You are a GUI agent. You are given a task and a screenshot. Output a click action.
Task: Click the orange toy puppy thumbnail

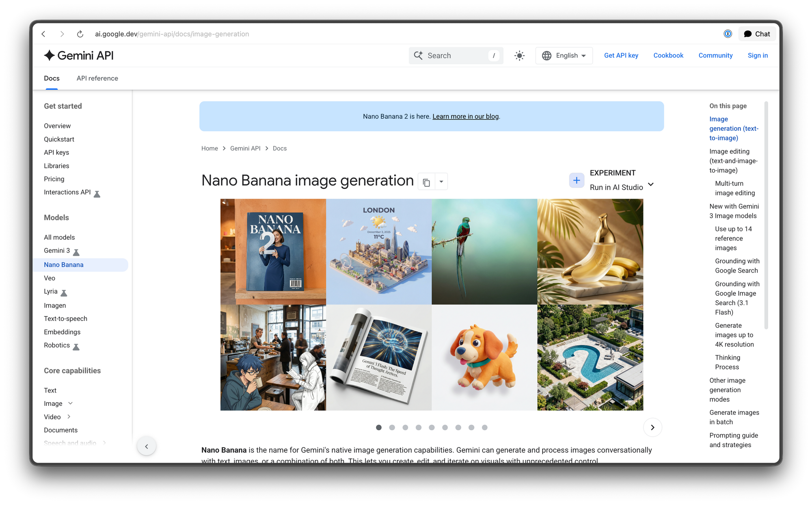484,358
